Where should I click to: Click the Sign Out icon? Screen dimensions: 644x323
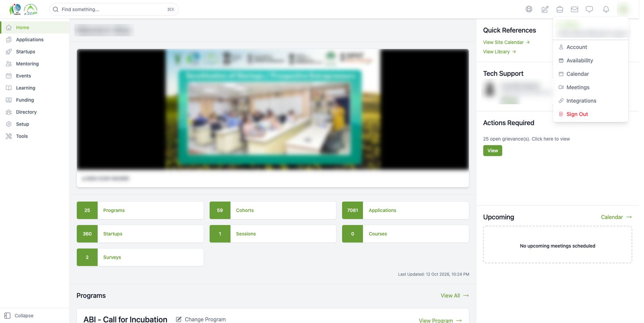point(561,114)
